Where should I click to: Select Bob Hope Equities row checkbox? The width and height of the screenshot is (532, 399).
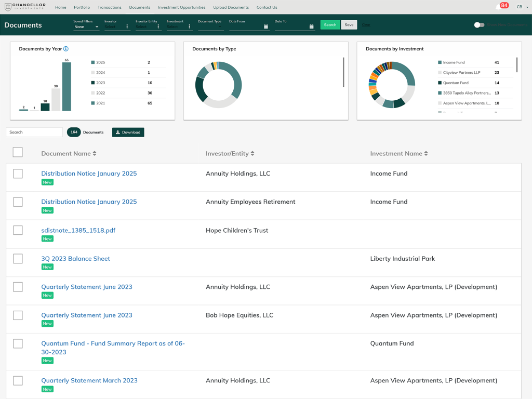click(18, 315)
